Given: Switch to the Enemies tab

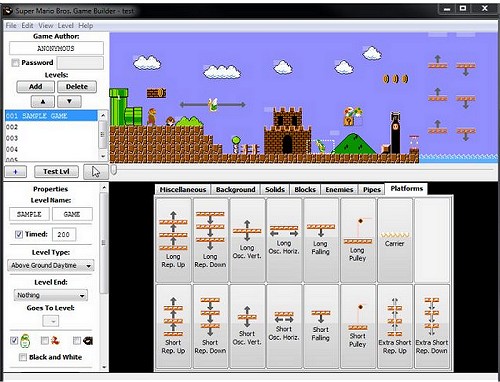Looking at the screenshot, I should coord(339,189).
